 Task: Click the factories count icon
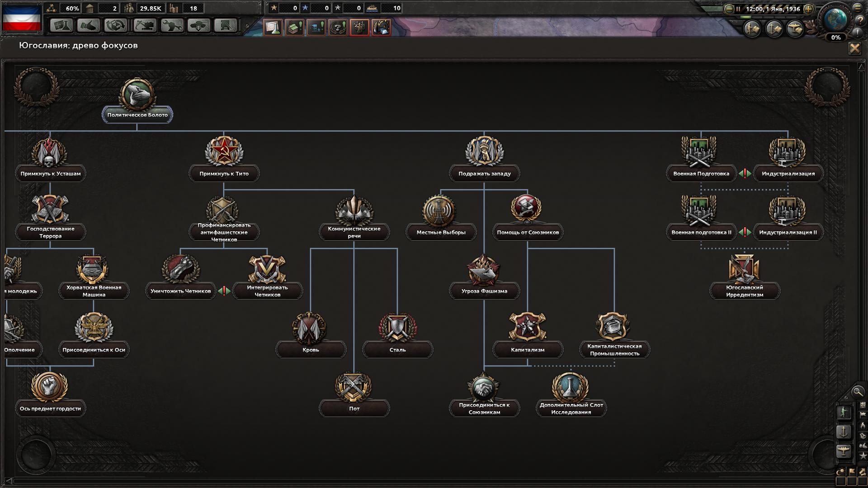coord(174,8)
